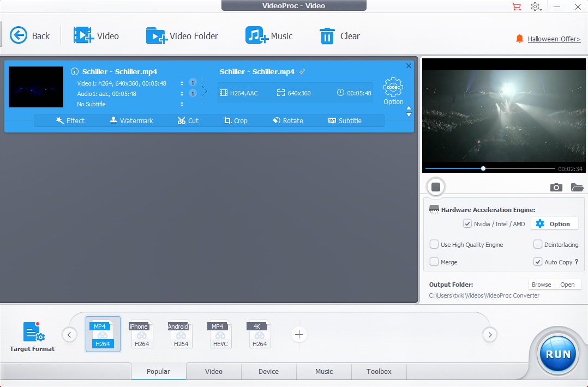Image resolution: width=588 pixels, height=387 pixels.
Task: Open the codec Option settings
Action: click(393, 90)
